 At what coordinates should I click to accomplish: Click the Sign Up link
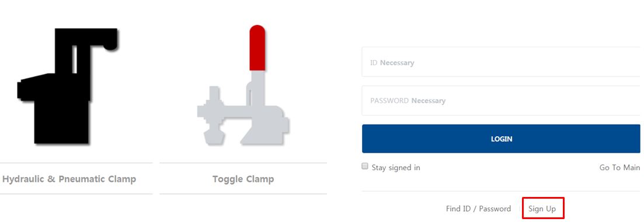point(542,209)
